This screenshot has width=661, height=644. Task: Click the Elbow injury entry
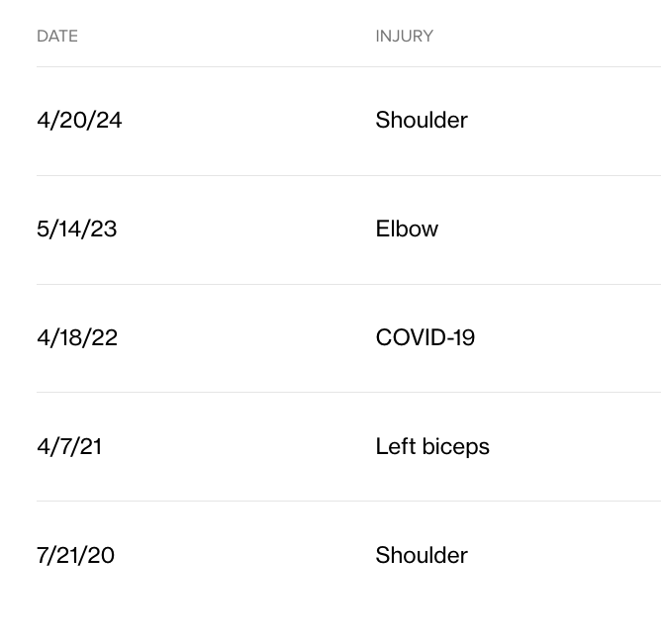pos(407,230)
